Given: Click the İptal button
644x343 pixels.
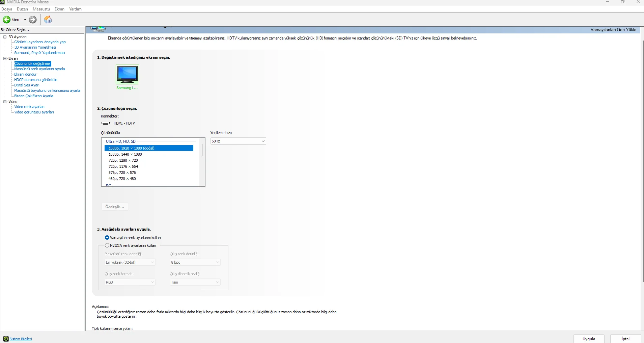Looking at the screenshot, I should (x=626, y=339).
